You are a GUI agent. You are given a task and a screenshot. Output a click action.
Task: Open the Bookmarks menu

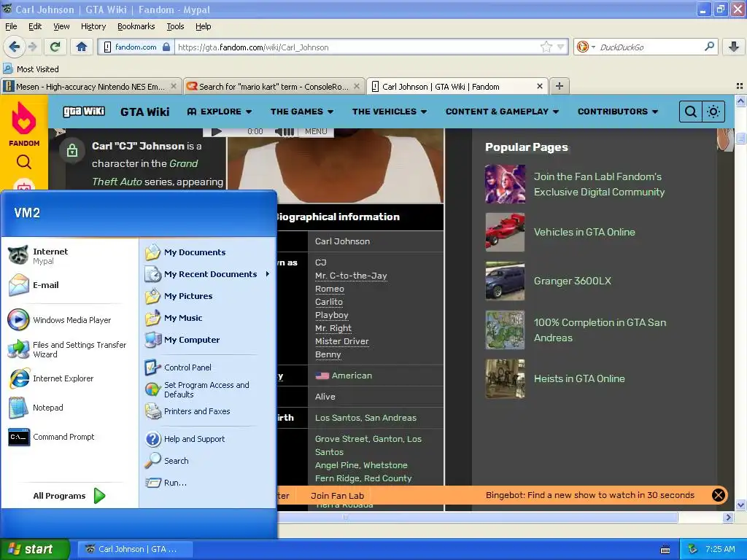point(136,26)
